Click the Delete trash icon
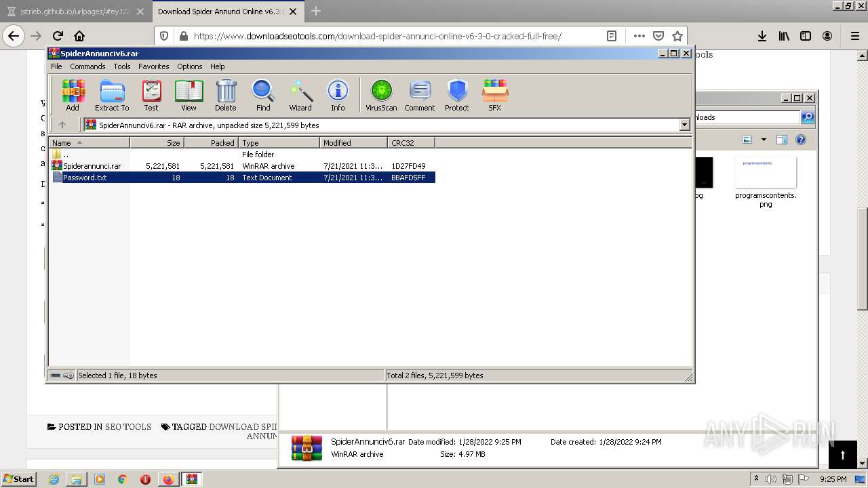 226,95
